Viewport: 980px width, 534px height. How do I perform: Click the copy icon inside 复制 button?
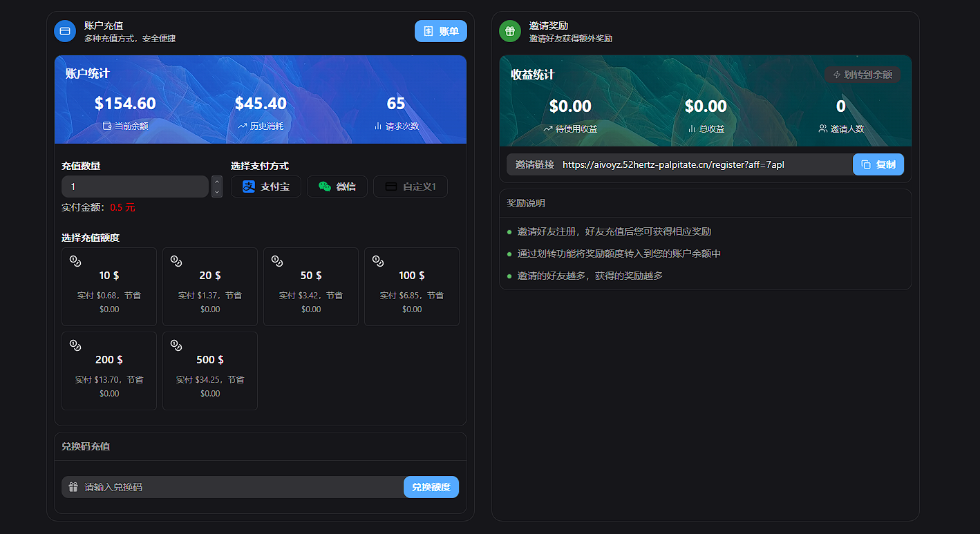[x=866, y=164]
